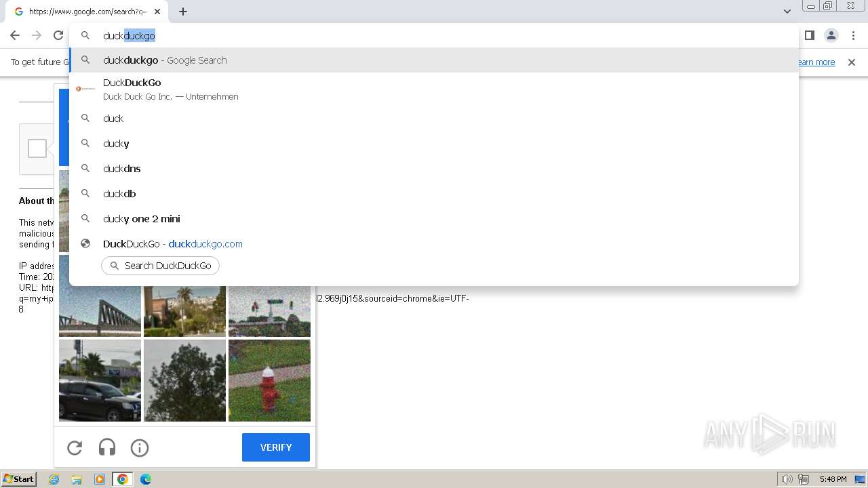Open the media player taskbar icon

tap(100, 479)
